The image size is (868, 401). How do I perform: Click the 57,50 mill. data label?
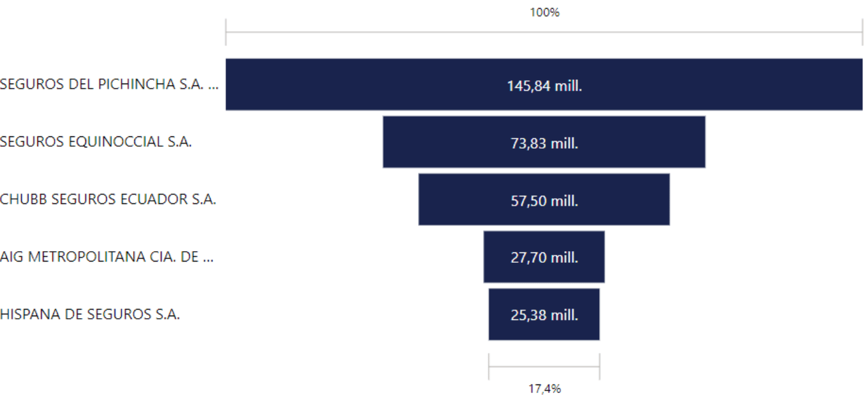click(544, 201)
